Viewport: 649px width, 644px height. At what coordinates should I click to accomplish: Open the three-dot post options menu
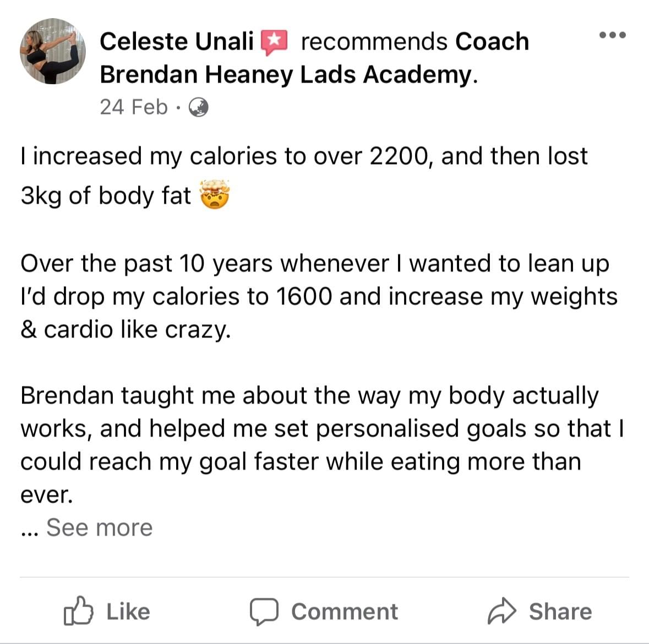point(612,35)
